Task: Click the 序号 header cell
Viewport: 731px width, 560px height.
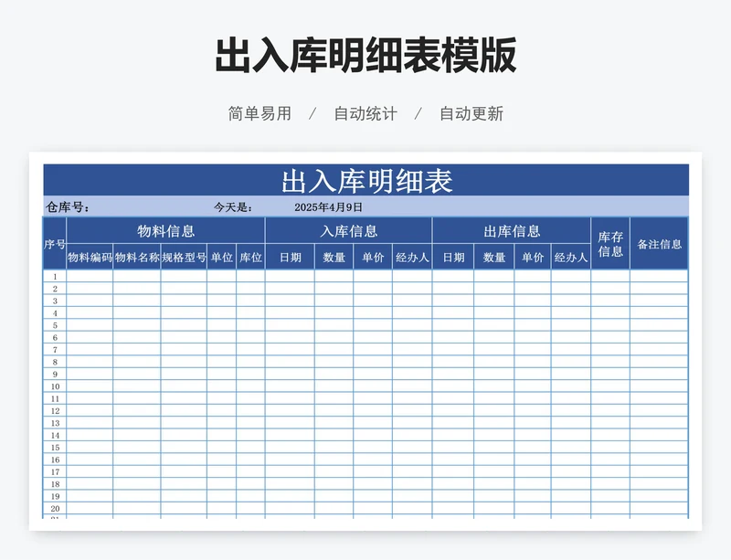Action: click(55, 243)
